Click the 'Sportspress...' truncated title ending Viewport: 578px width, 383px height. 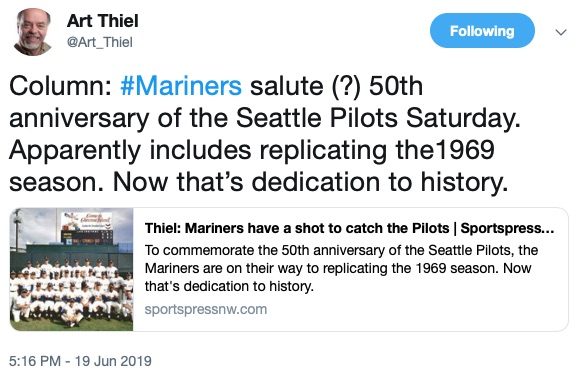[507, 228]
